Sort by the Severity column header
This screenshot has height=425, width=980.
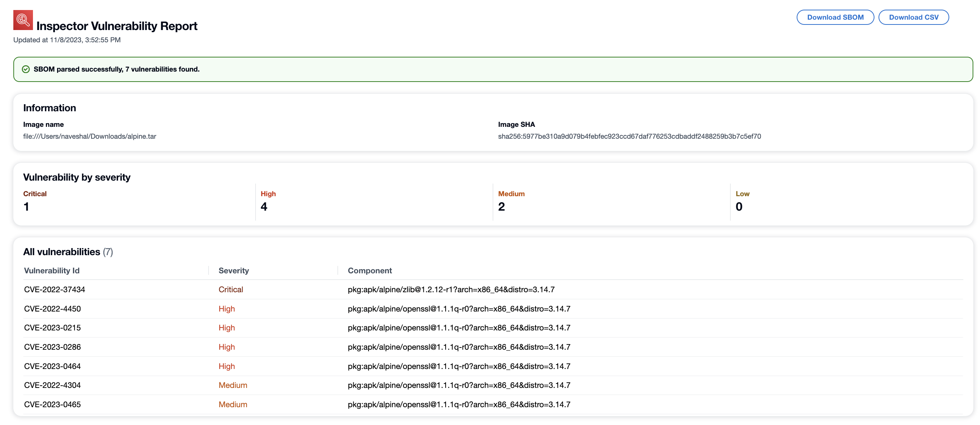pos(234,270)
